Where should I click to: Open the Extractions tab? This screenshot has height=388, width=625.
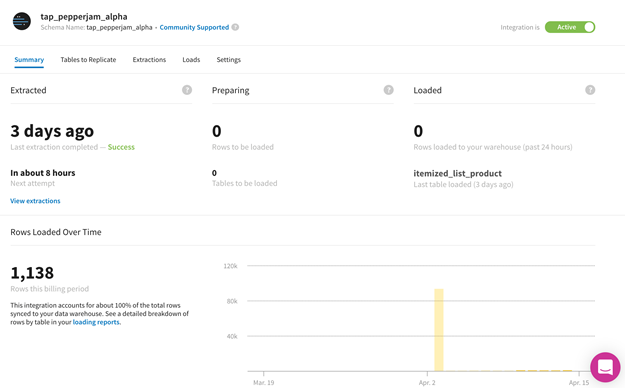(149, 60)
